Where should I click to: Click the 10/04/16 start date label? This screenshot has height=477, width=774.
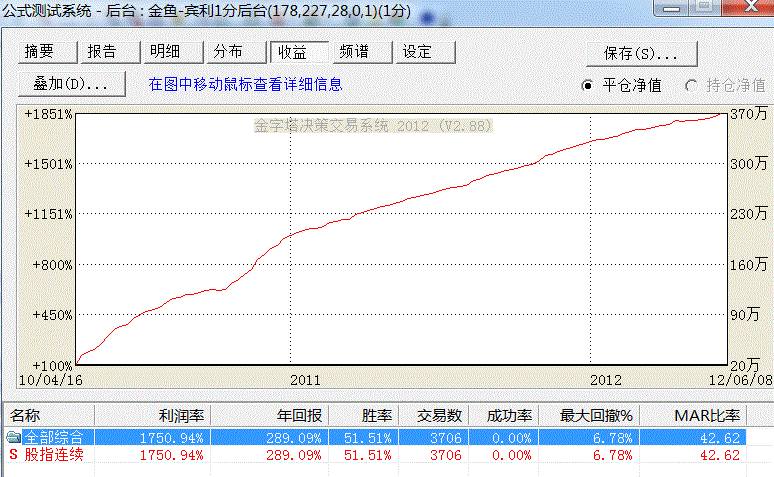[50, 380]
